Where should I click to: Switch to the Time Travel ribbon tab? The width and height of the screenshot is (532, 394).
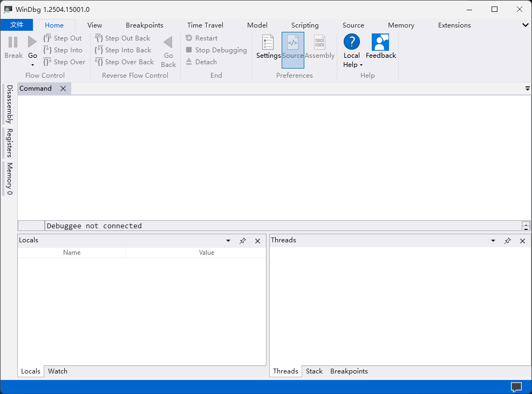205,25
